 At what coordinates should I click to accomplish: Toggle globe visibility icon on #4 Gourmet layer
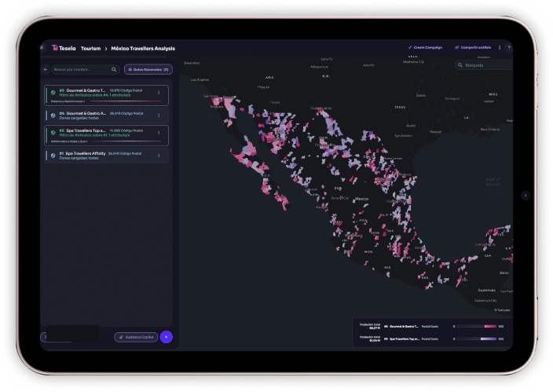53,115
